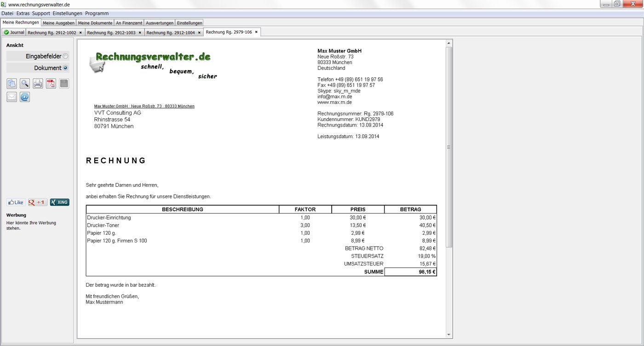Click the scrollbar up arrow of the document
Viewport: 644px width, 346px height.
pos(449,43)
